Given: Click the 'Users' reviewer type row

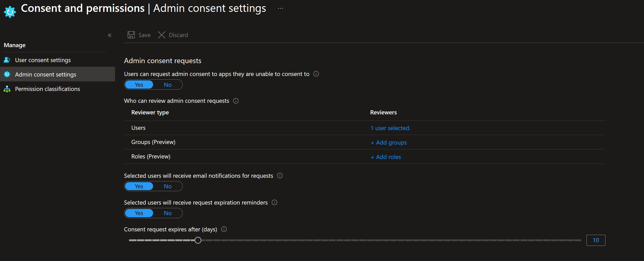Looking at the screenshot, I should click(x=365, y=128).
